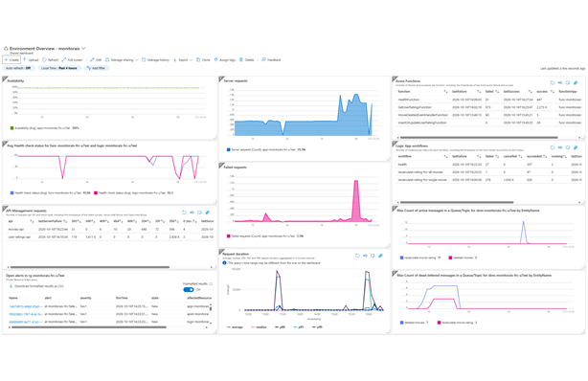Click second header icon on API Management requests tile
The image size is (588, 381).
tap(192, 213)
